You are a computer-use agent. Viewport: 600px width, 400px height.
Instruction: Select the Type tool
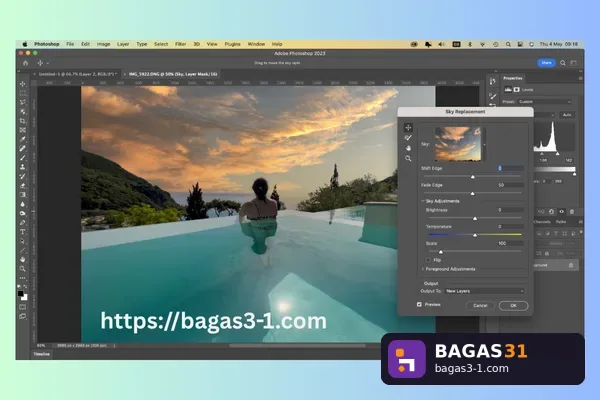(23, 232)
